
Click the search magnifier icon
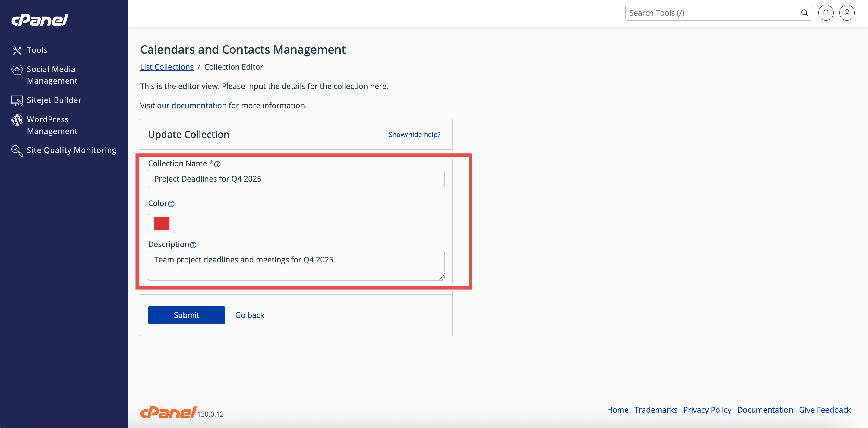tap(804, 13)
